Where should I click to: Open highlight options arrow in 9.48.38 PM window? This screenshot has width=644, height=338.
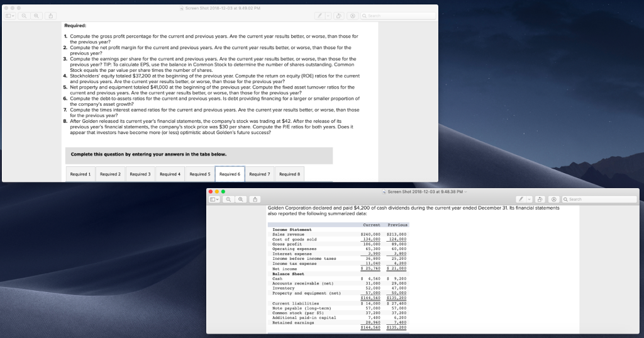(530, 199)
